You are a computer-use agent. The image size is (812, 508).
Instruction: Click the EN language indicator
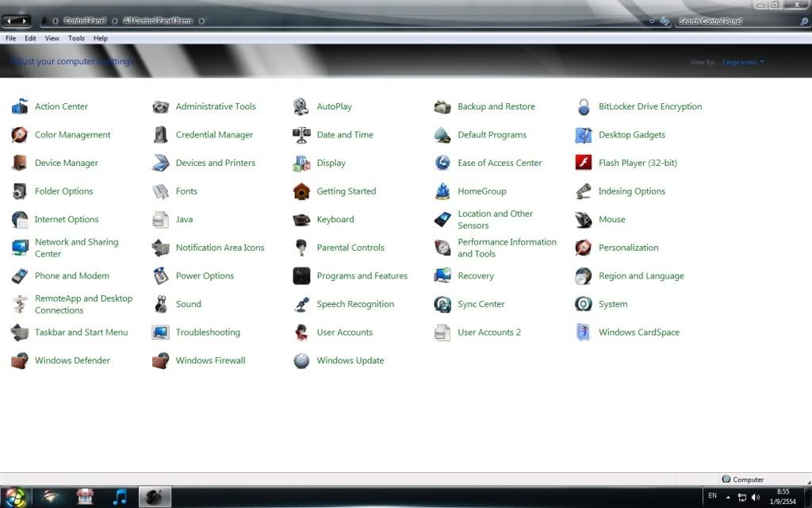[x=713, y=496]
